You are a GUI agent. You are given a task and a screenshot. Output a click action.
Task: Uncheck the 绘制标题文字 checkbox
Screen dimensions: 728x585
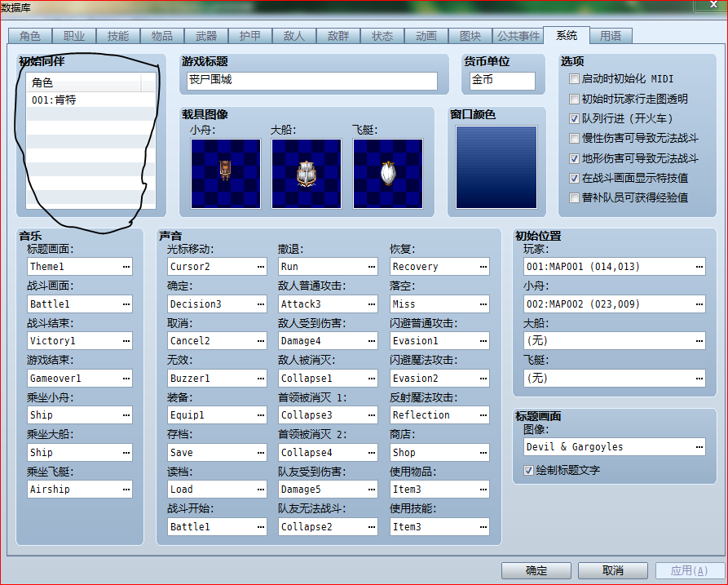click(528, 470)
